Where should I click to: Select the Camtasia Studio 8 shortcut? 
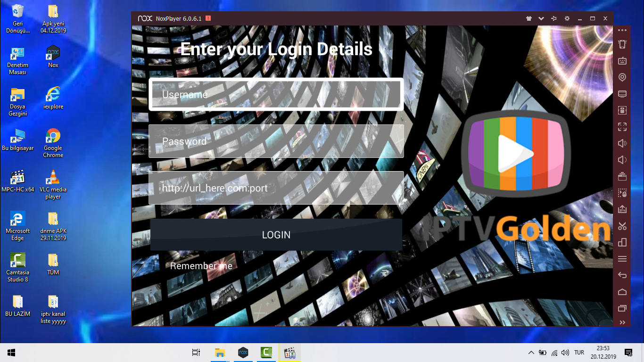tap(18, 268)
